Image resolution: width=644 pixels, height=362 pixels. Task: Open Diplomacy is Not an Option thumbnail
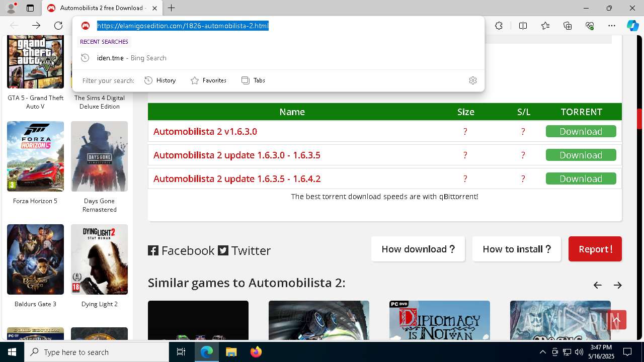click(440, 320)
